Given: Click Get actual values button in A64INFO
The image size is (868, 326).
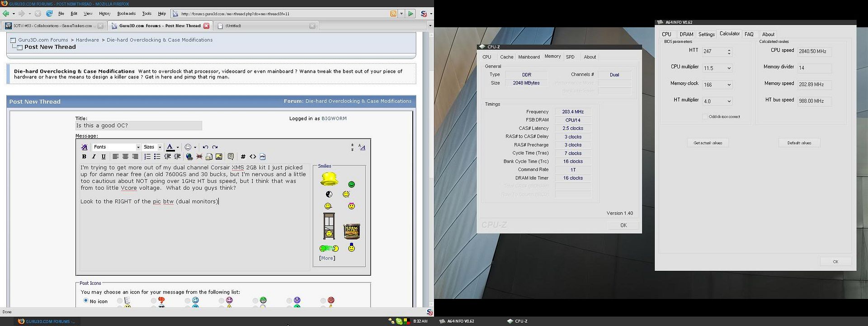Looking at the screenshot, I should tap(708, 143).
